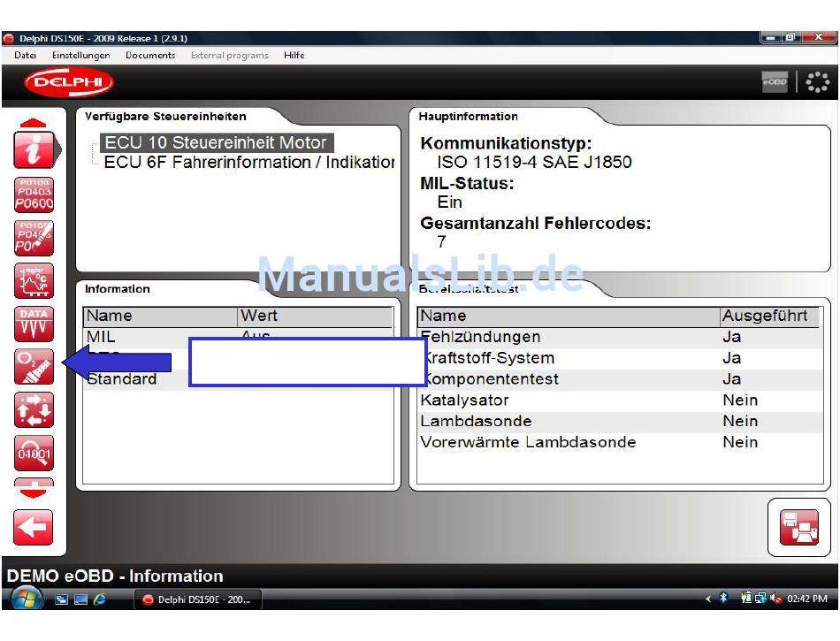Go back with the red left-arrow button
Screen dimensions: 840x641
34,528
